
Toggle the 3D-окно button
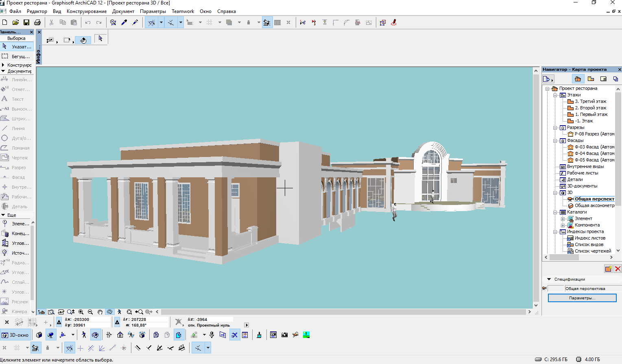15,335
